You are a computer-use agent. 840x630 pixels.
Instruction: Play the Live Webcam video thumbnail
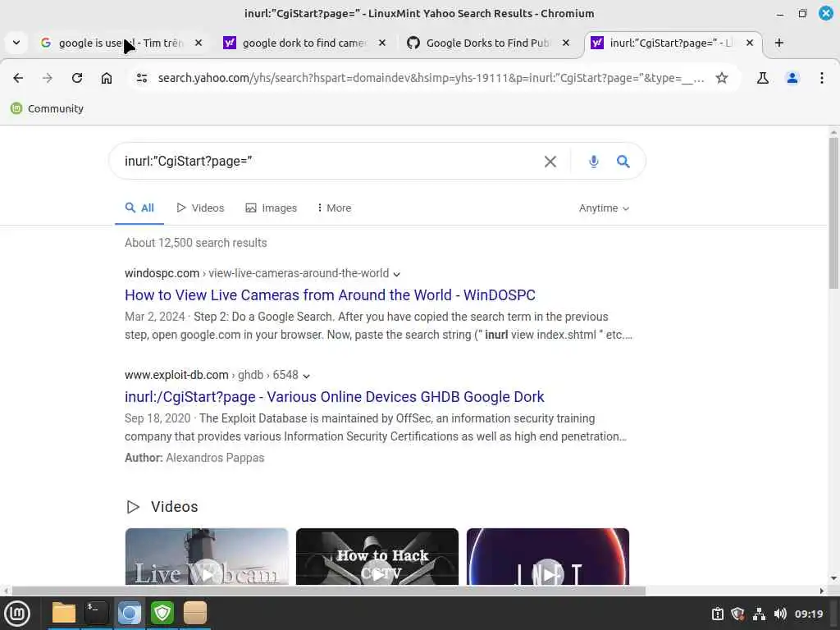[207, 557]
